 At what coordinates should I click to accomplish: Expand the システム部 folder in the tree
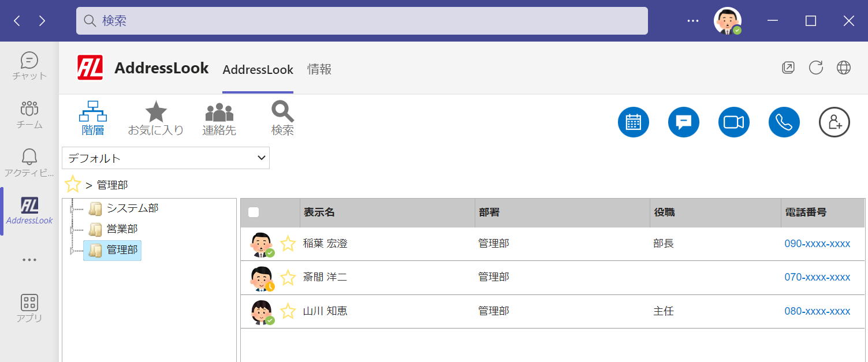tap(72, 208)
